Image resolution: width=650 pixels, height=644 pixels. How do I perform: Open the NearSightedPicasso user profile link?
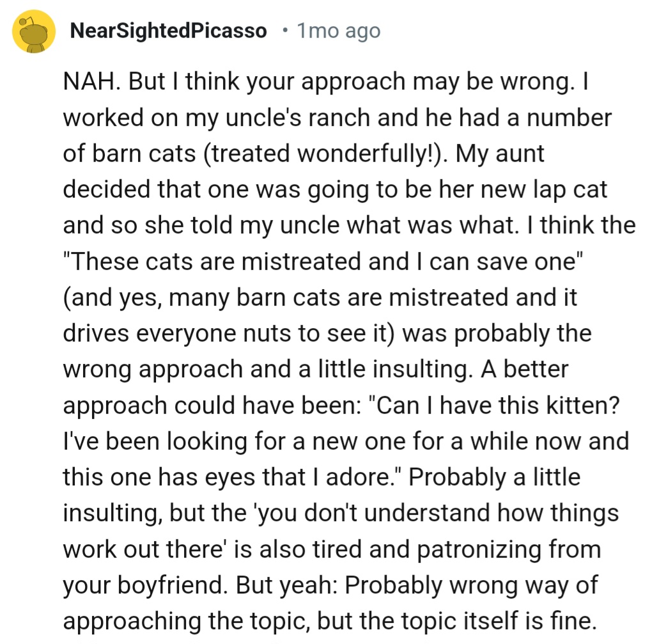[x=168, y=31]
